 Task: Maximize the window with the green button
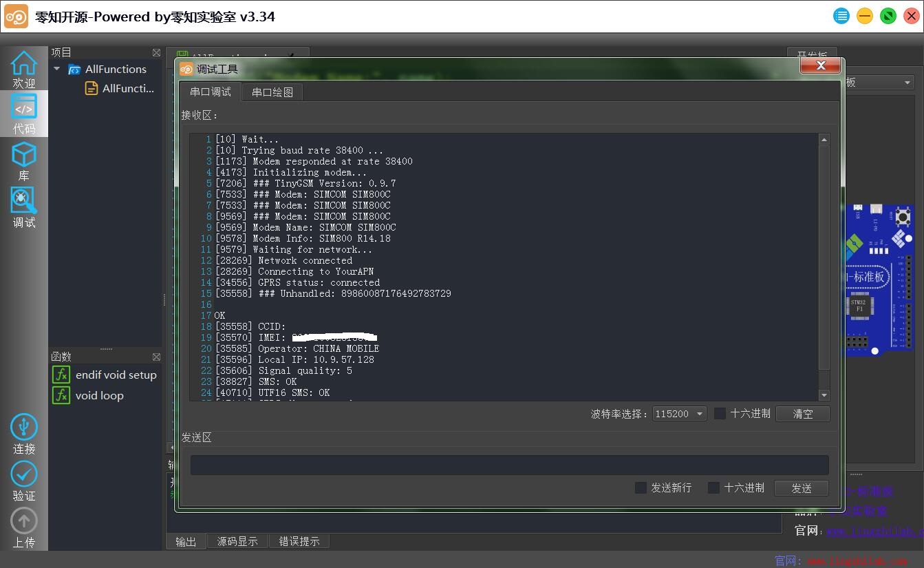pos(888,16)
